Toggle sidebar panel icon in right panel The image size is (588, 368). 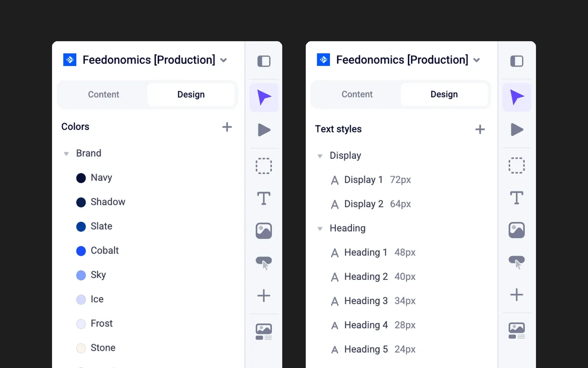coord(517,61)
